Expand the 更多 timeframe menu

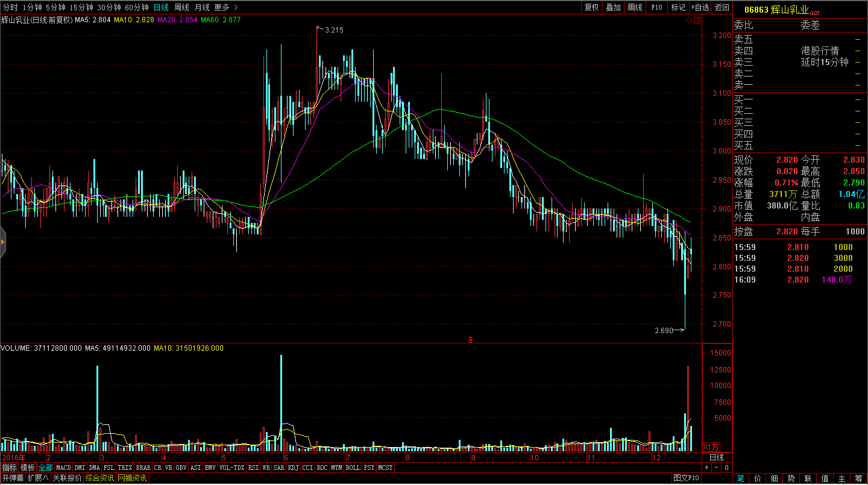pos(225,7)
